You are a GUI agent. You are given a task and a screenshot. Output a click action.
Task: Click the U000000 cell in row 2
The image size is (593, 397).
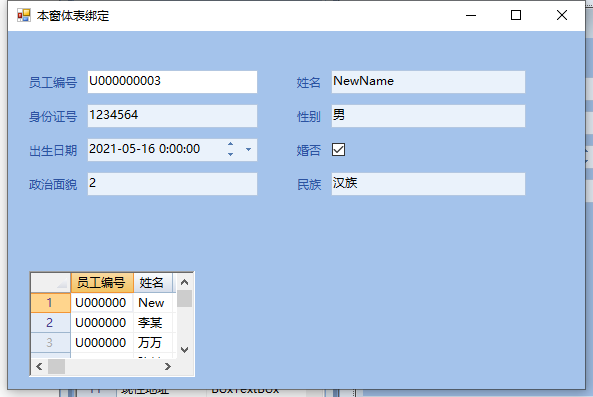[102, 323]
